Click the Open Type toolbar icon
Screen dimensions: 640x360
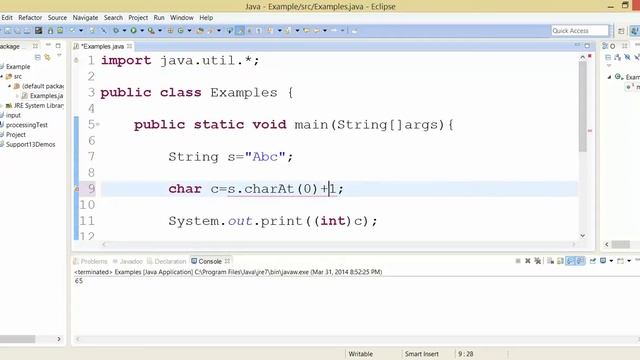200,30
